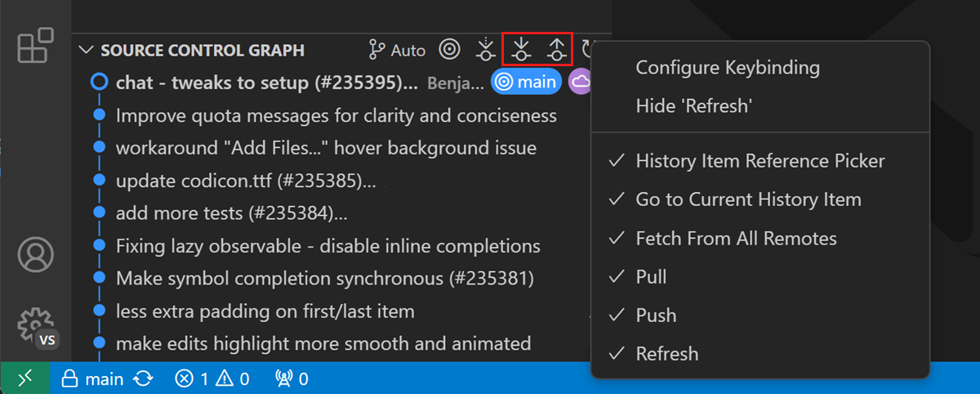Viewport: 980px width, 394px height.
Task: Click the Push icon in graph toolbar
Action: pos(556,50)
